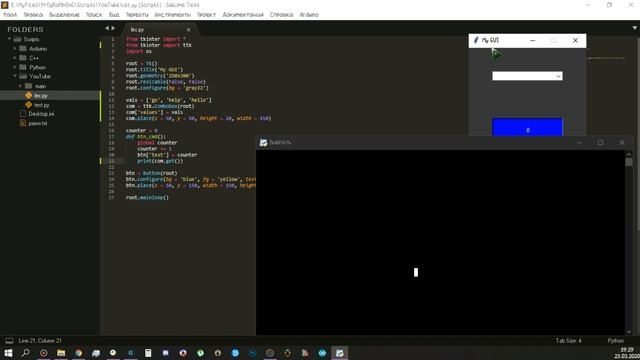The image size is (640, 360).
Task: Open the Вид menu
Action: [x=114, y=15]
